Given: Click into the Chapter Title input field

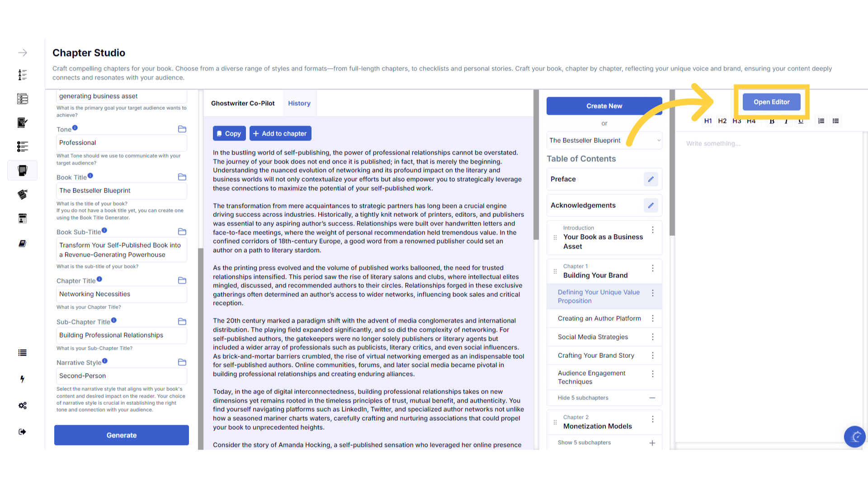Looking at the screenshot, I should pos(121,294).
